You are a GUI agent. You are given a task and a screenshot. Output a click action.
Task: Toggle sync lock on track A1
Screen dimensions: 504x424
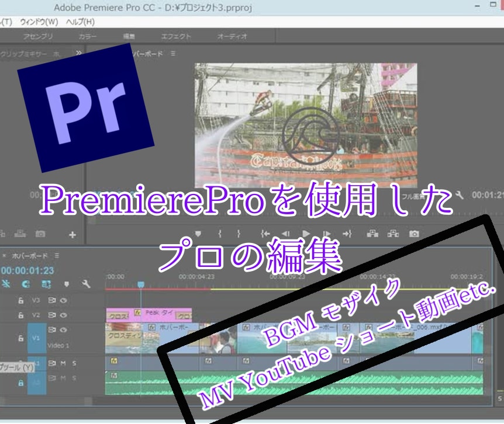click(52, 363)
